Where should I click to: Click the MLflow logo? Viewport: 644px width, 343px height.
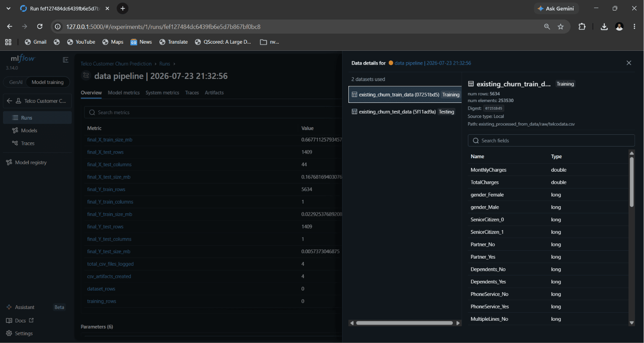pyautogui.click(x=23, y=59)
